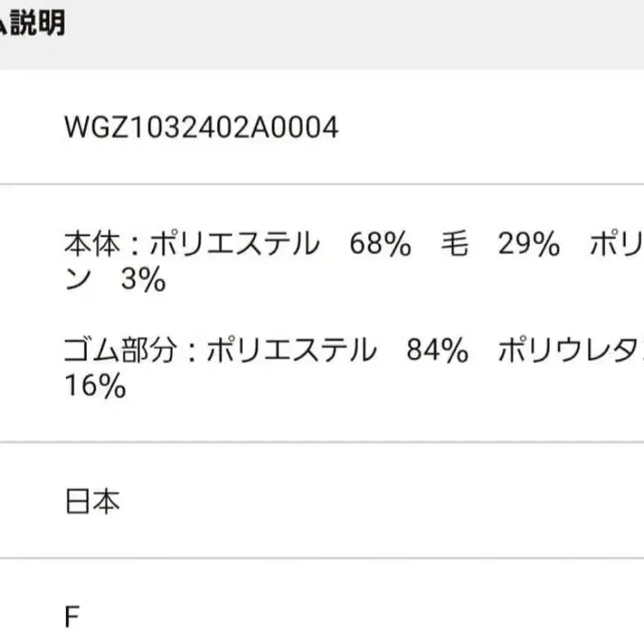Click the ゴム部分 label
This screenshot has width=644, height=644.
[118, 351]
